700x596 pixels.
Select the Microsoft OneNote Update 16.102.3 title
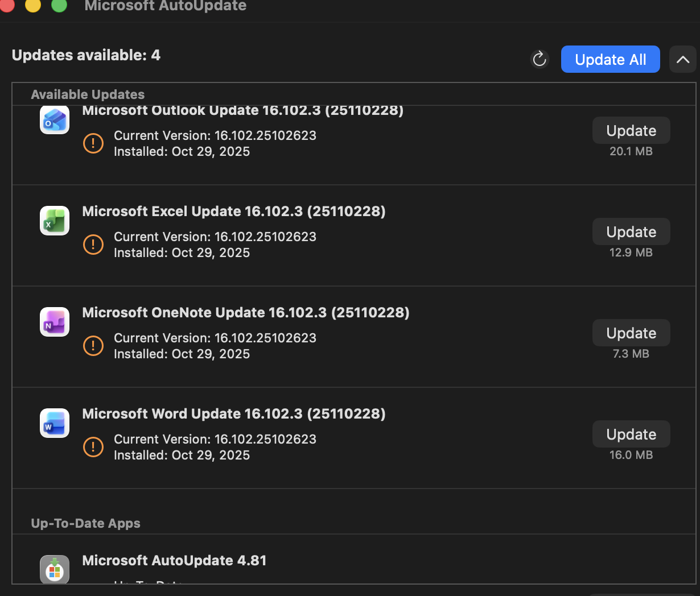(x=246, y=313)
